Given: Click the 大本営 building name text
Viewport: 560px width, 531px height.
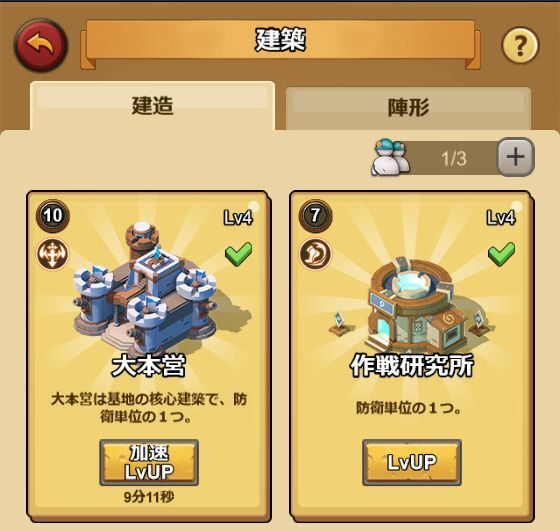Looking at the screenshot, I should (149, 366).
